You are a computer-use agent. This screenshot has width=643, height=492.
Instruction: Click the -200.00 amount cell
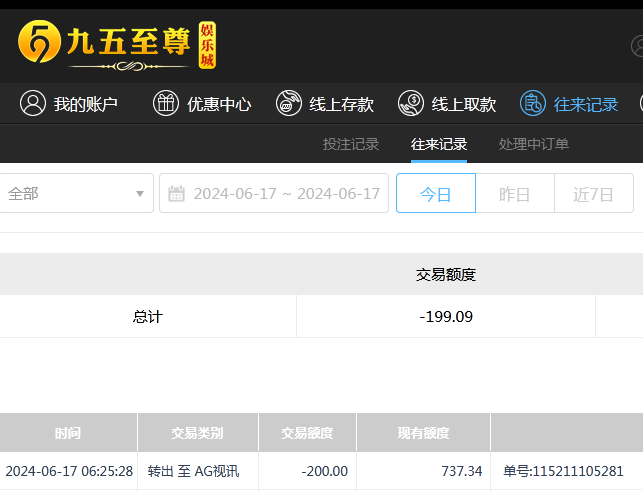point(324,471)
